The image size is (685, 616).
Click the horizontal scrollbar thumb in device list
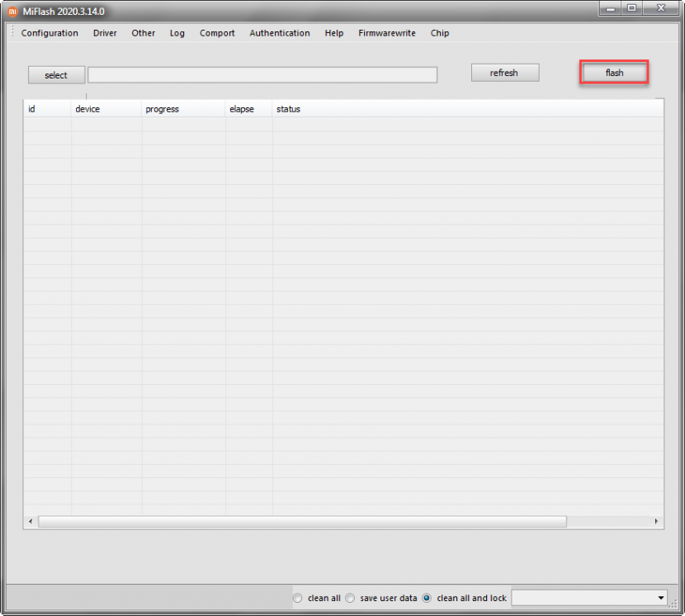[302, 522]
